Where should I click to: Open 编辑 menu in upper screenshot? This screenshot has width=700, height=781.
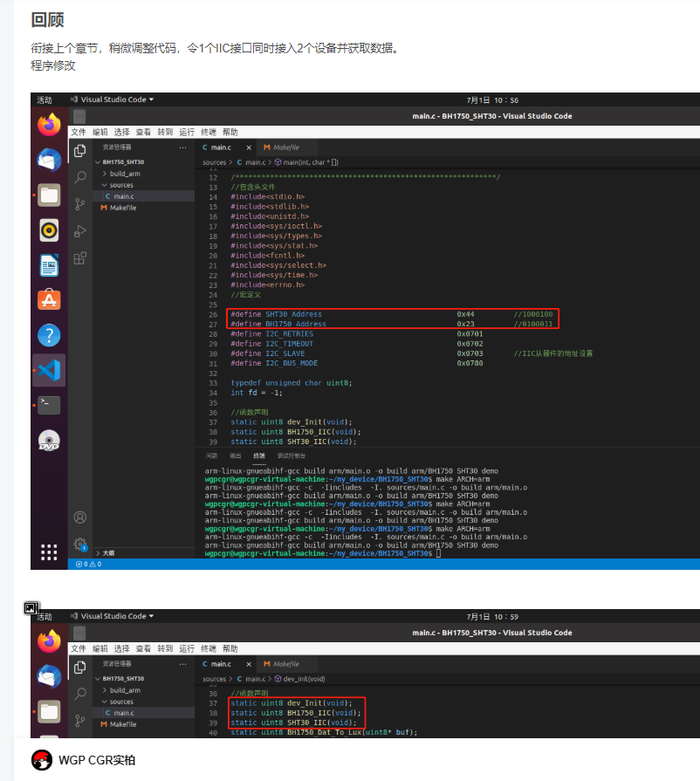pos(100,132)
